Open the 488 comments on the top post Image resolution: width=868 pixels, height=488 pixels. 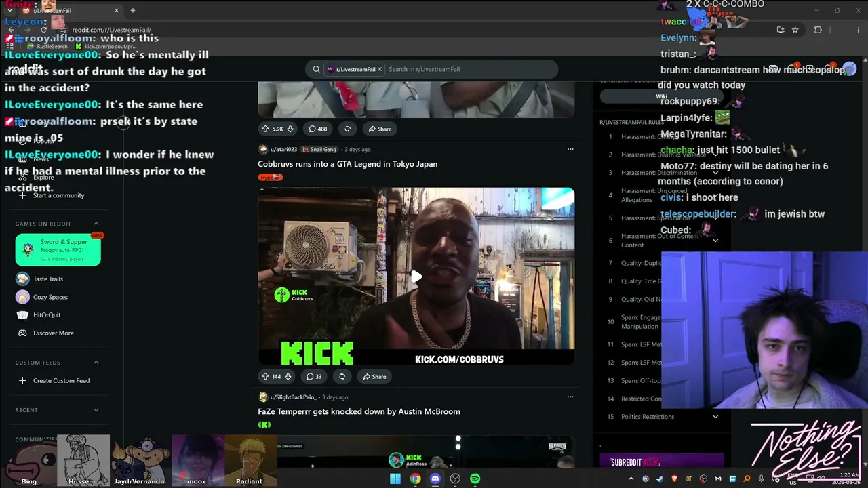(317, 129)
